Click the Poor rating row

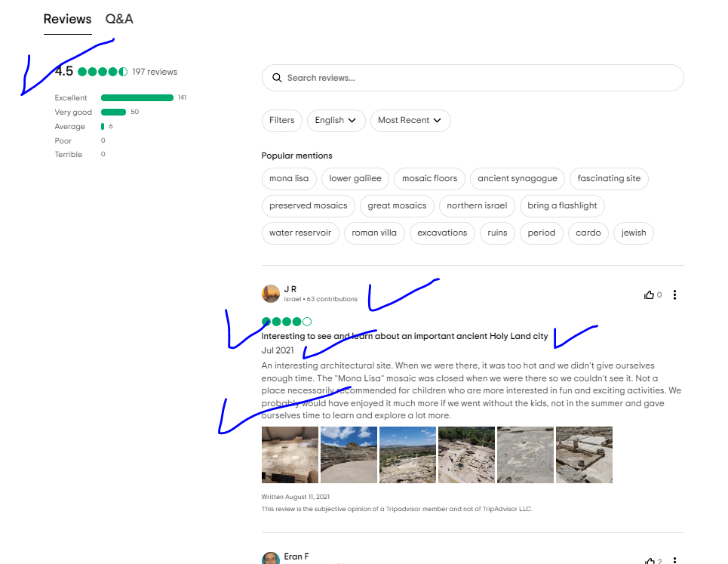(80, 140)
